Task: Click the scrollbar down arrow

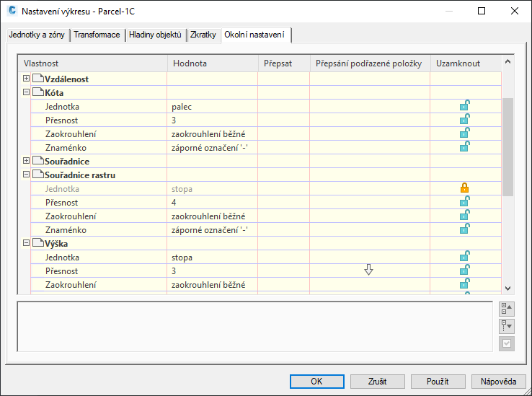Action: (x=507, y=289)
